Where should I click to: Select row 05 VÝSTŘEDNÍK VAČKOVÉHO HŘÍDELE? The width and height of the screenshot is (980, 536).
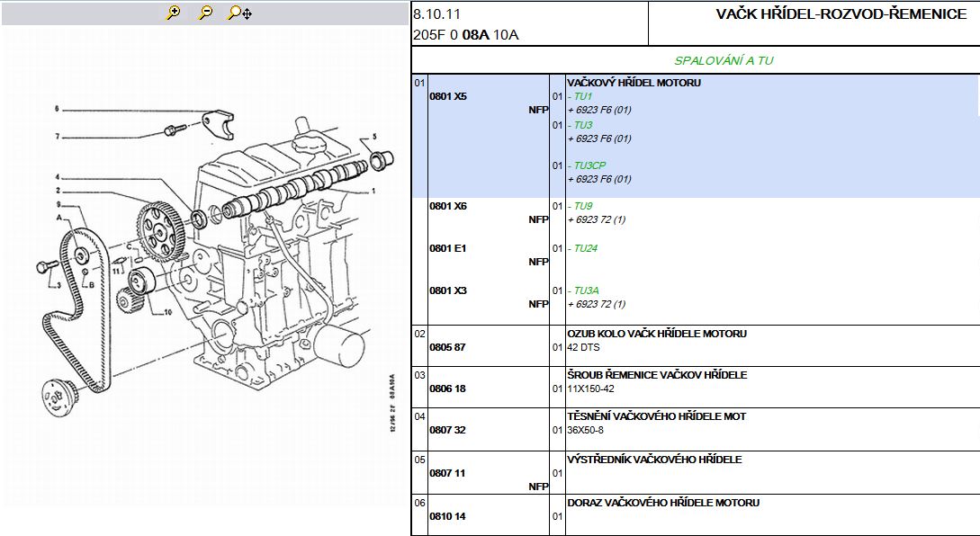654,460
